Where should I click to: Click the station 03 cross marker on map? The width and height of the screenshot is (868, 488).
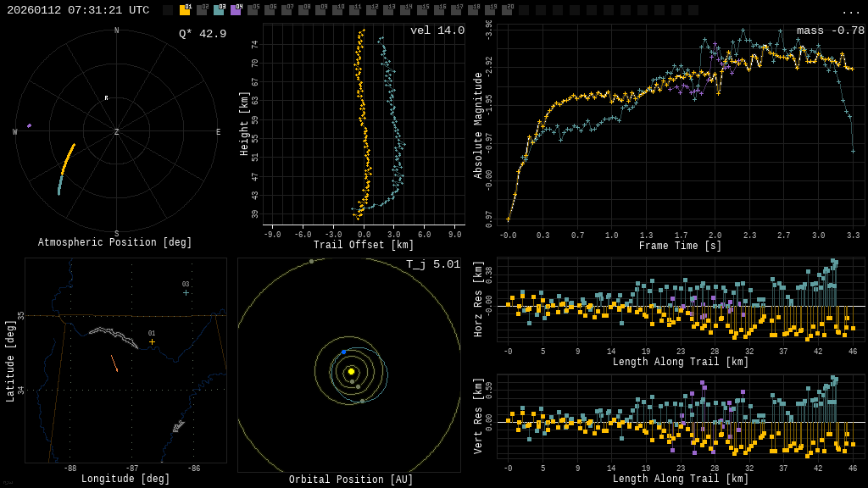point(186,292)
